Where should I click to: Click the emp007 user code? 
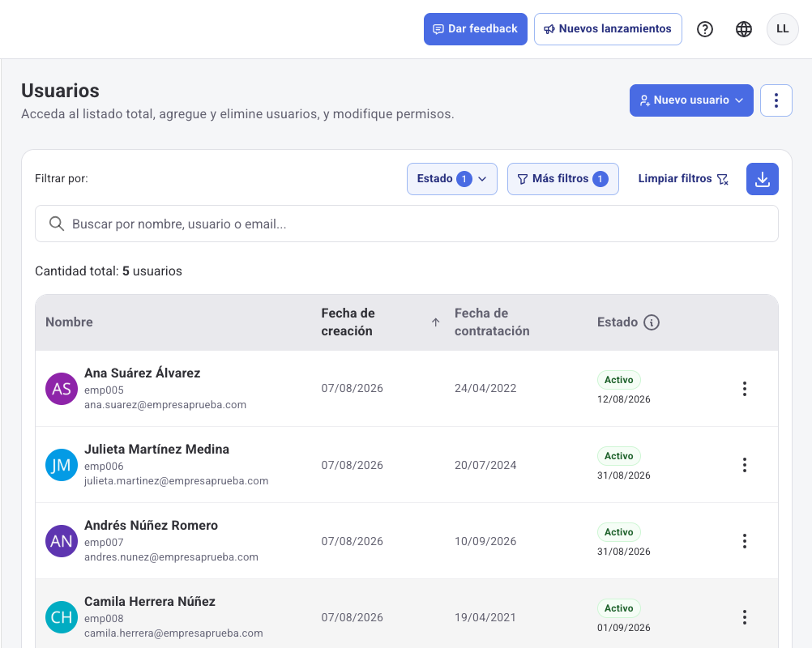click(104, 542)
